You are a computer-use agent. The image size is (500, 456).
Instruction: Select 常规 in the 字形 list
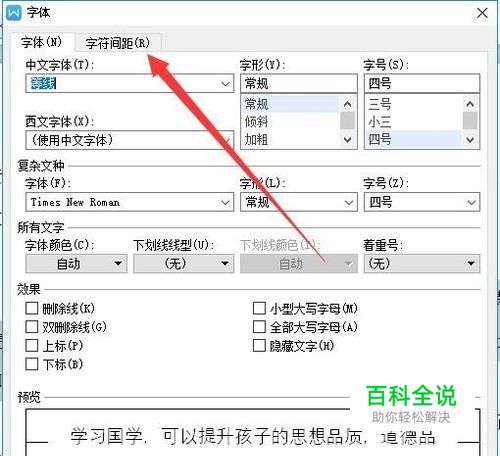pyautogui.click(x=290, y=104)
